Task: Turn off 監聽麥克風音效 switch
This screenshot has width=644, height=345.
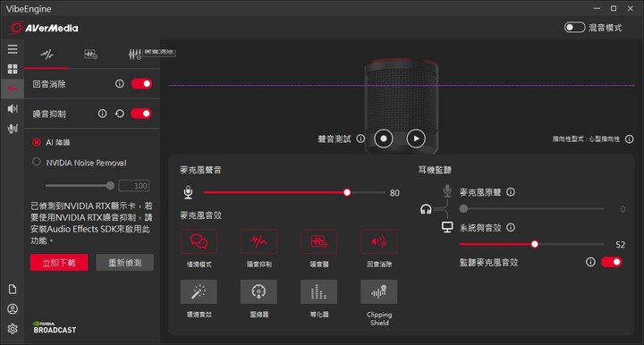Action: 612,262
